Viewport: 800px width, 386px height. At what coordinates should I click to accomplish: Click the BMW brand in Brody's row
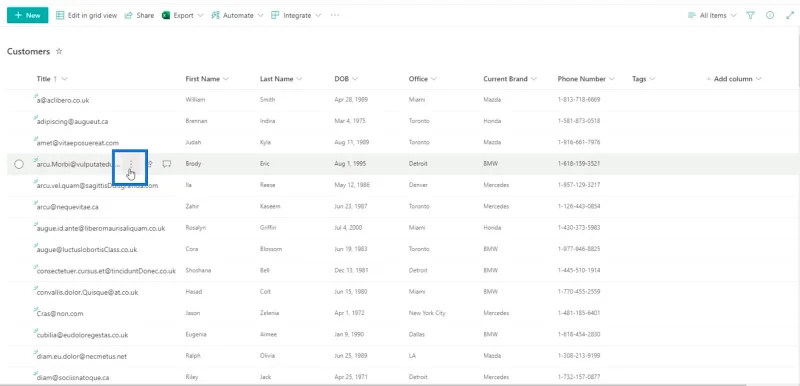[490, 164]
